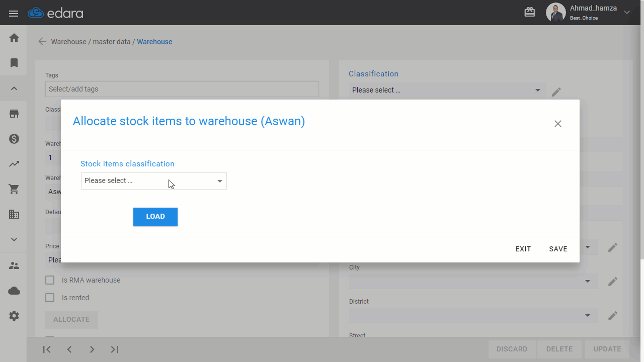Viewport: 644px width, 362px height.
Task: Toggle Is rented checkbox
Action: point(50,298)
